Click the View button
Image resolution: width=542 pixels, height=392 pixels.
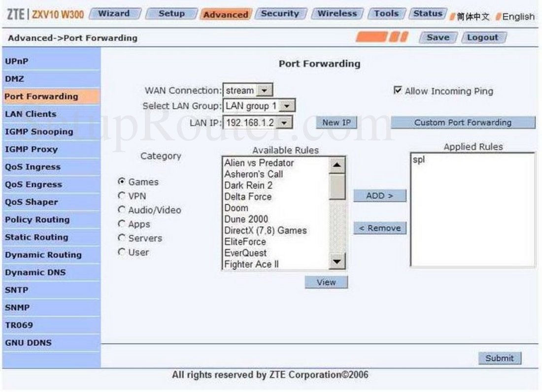point(326,282)
